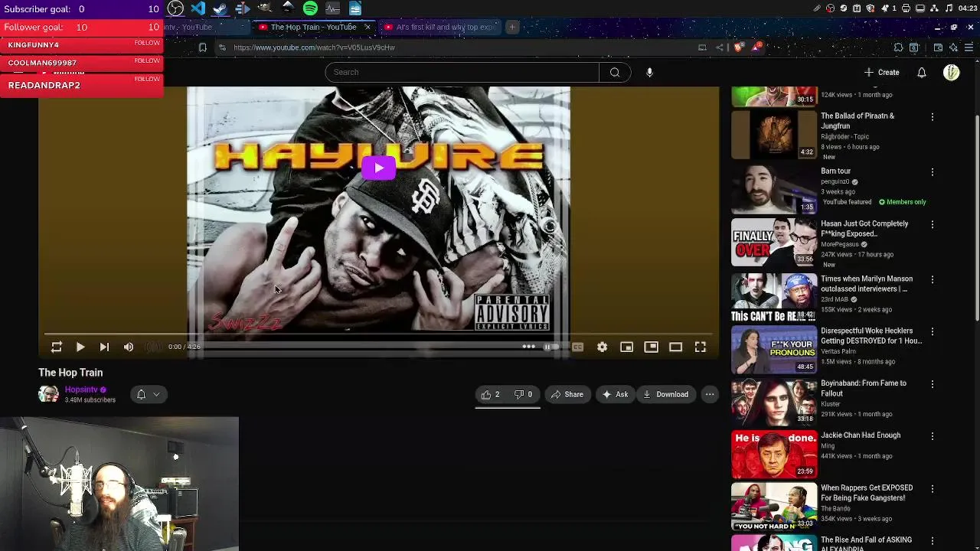
Task: Click the Ask button
Action: [x=616, y=394]
